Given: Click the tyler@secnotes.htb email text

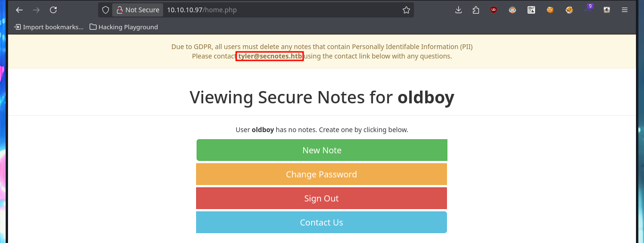Looking at the screenshot, I should tap(270, 56).
